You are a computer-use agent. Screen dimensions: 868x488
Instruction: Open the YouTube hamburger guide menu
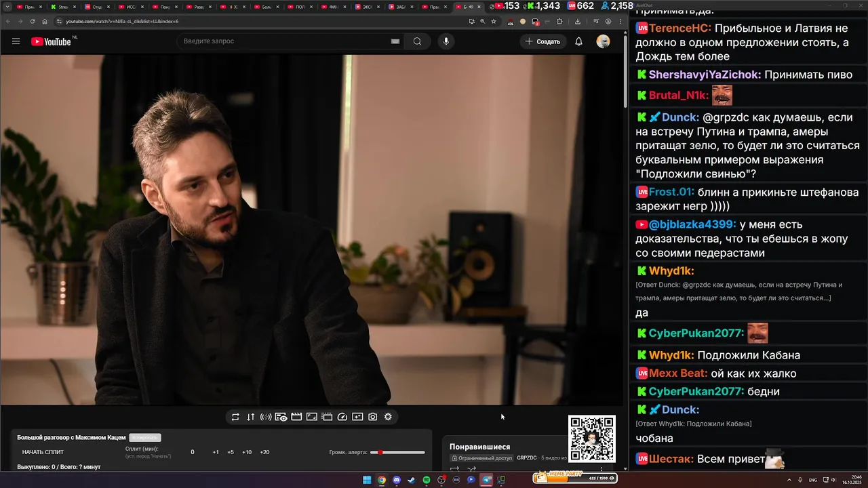coord(16,41)
